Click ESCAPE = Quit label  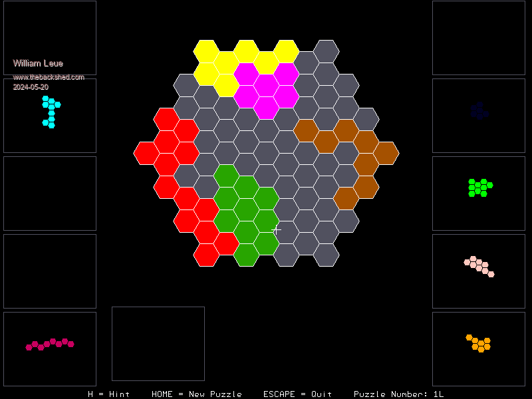[297, 394]
